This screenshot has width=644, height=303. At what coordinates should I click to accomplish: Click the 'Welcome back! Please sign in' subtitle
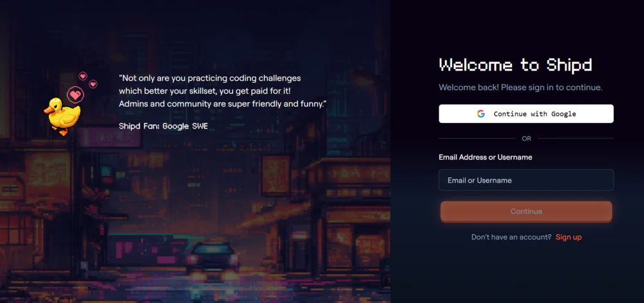(520, 87)
